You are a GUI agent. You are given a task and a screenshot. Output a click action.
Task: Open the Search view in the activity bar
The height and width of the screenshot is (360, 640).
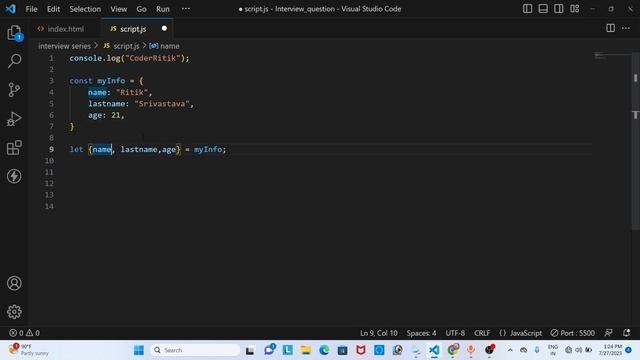[14, 61]
